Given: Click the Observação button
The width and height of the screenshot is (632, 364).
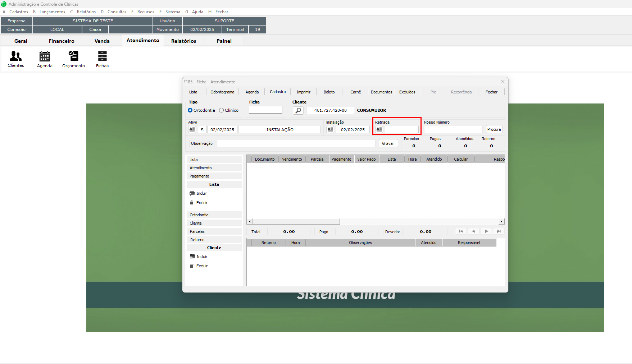Looking at the screenshot, I should [x=202, y=143].
